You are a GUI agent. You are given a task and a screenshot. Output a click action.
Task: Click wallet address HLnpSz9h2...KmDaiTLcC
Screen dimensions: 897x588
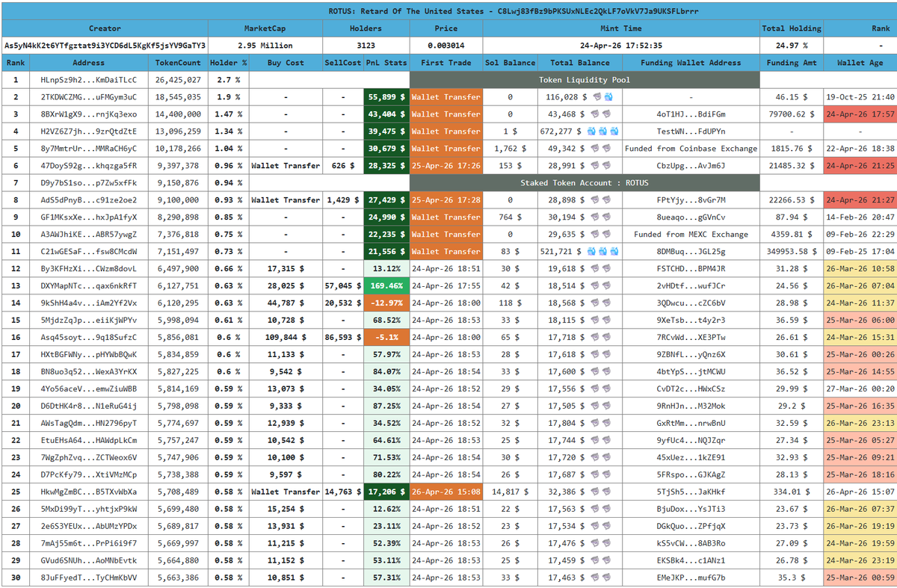[89, 80]
